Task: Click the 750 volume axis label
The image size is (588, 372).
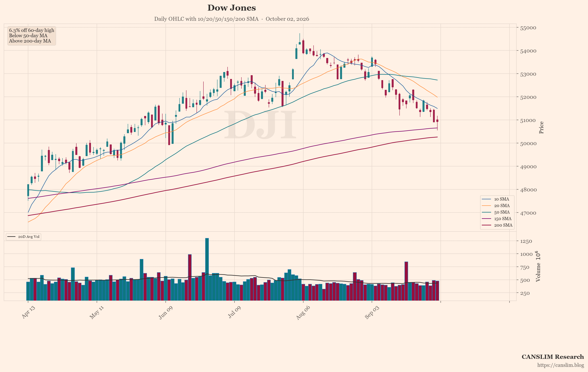Action: pos(525,267)
